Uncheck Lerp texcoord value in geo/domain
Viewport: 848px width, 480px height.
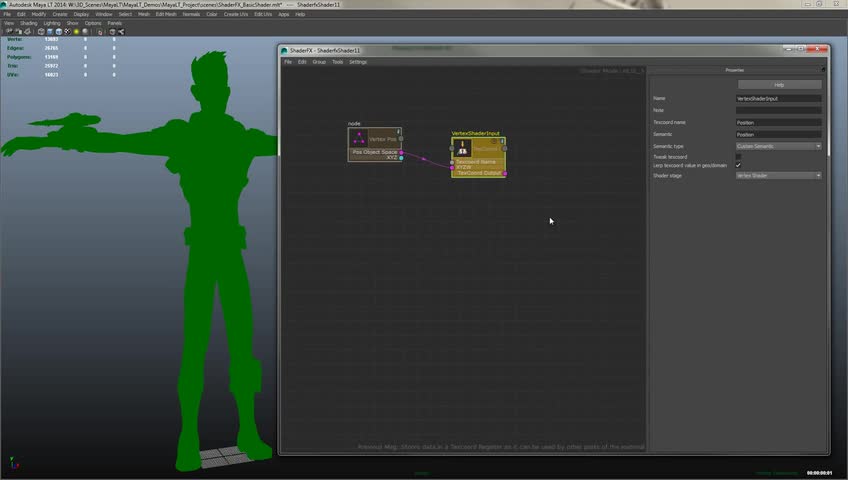click(738, 165)
